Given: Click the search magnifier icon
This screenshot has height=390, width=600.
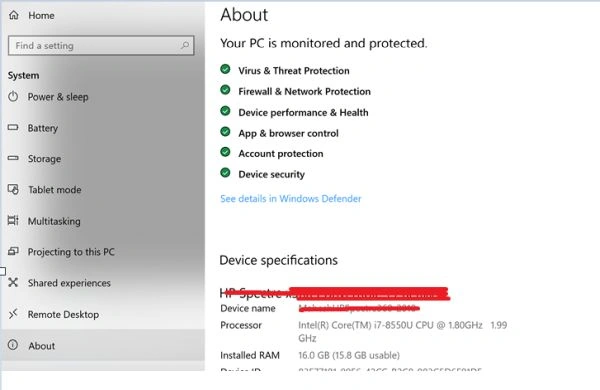Looking at the screenshot, I should tap(185, 45).
